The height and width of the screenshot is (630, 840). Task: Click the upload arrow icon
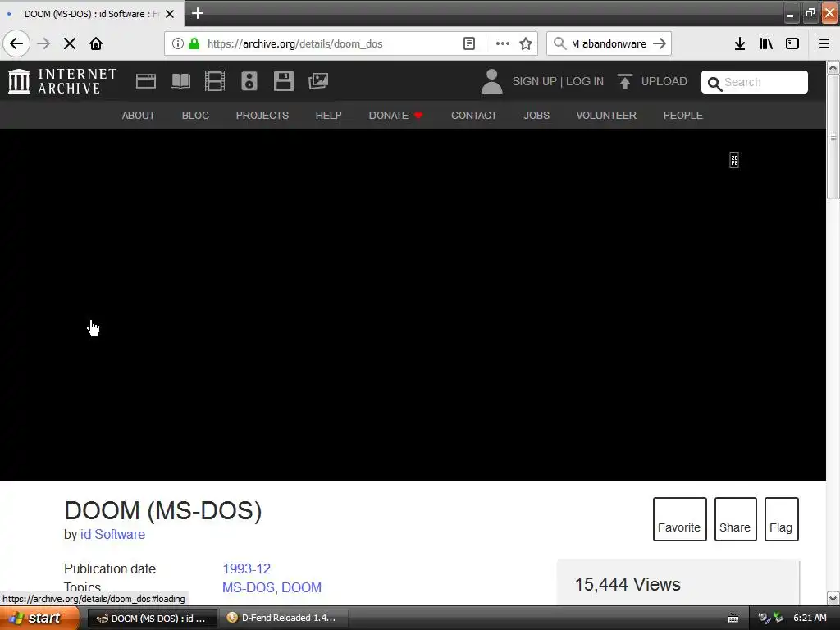(x=624, y=81)
